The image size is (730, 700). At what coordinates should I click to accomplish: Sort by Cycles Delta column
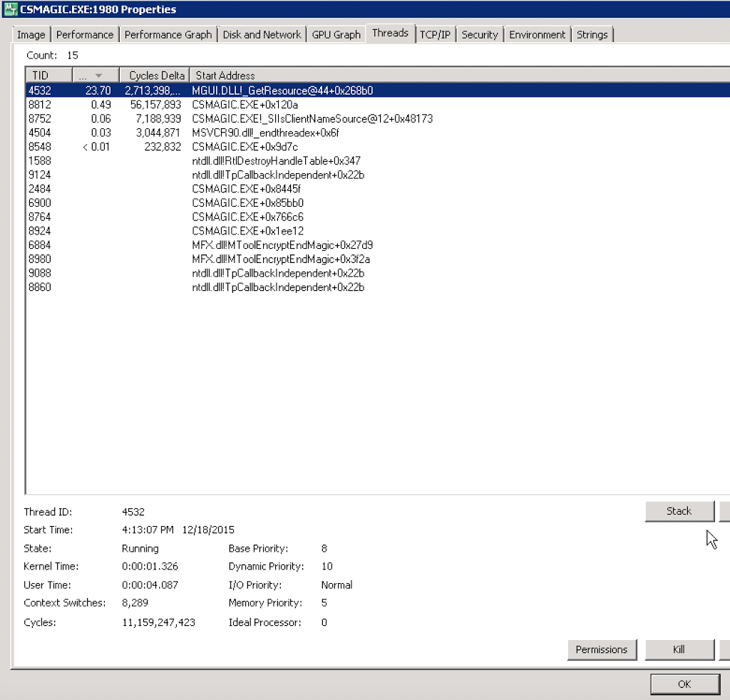pos(154,76)
